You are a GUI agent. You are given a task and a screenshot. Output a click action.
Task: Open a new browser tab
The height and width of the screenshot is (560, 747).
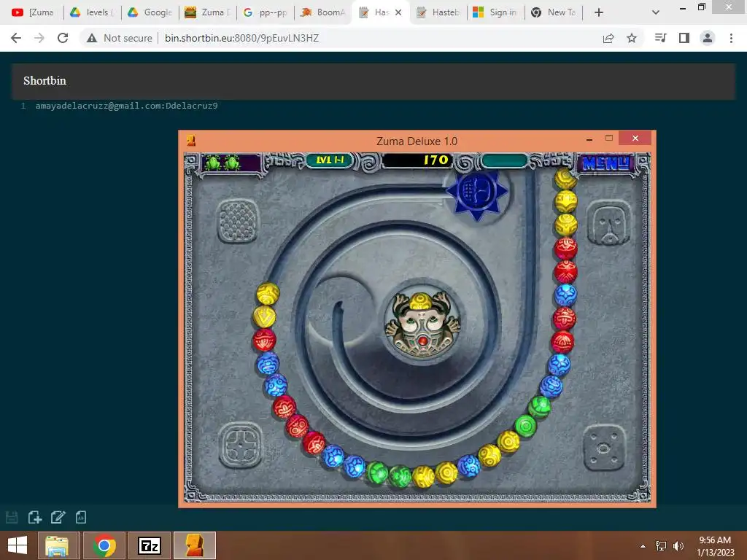pos(599,12)
